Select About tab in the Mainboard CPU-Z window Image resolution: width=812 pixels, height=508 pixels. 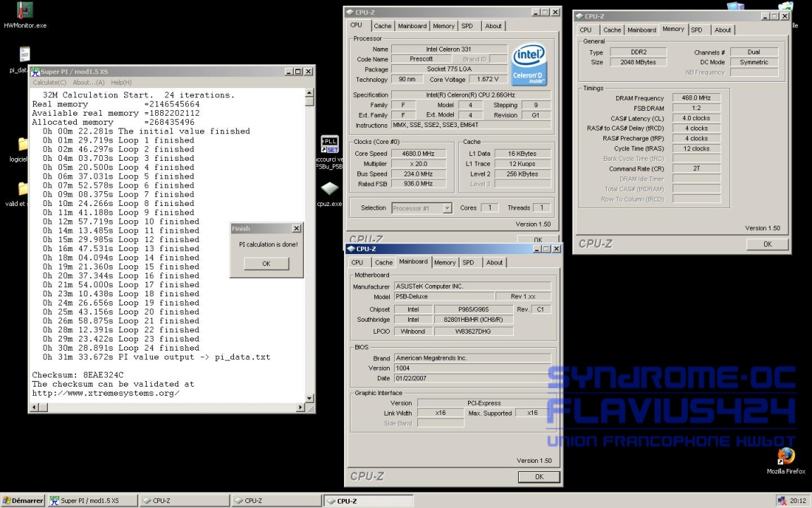pyautogui.click(x=494, y=262)
